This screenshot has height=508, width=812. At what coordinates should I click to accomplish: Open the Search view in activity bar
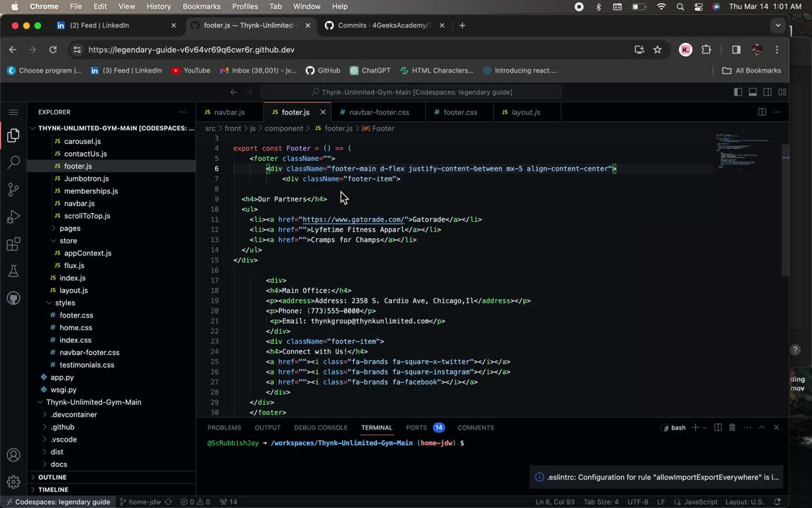coord(13,162)
